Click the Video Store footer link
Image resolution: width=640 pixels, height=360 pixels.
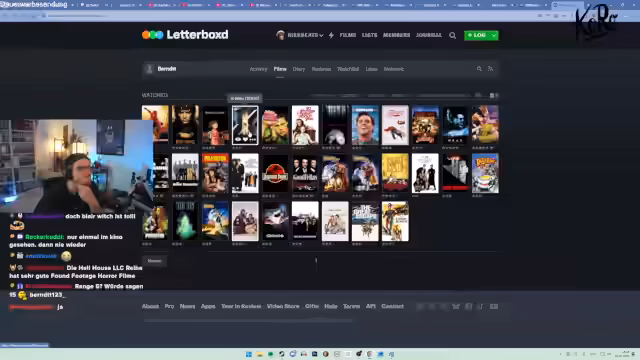[283, 306]
